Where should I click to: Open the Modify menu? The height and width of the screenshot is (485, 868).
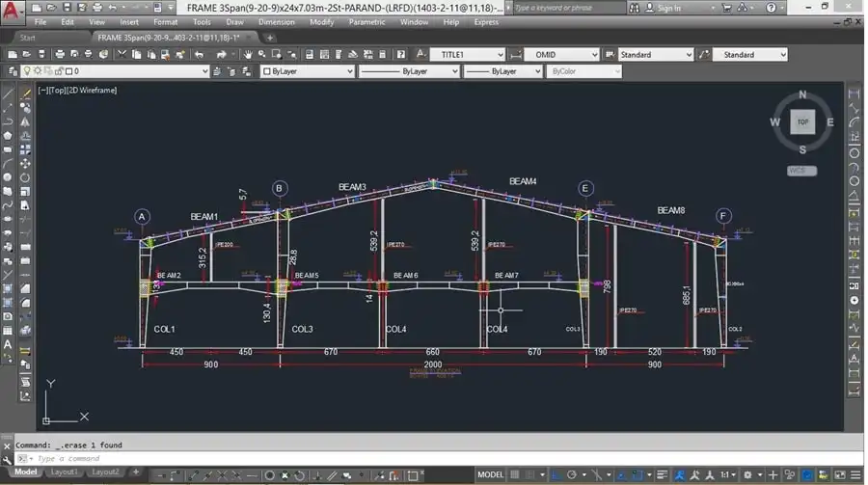point(321,22)
